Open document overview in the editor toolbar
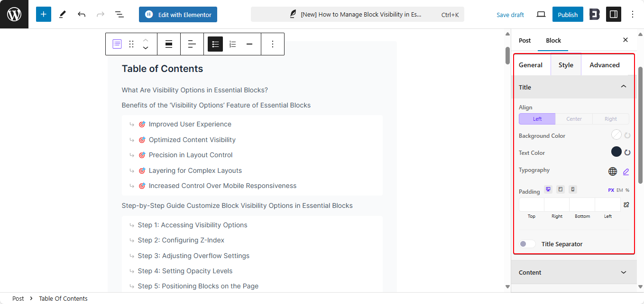644x304 pixels. (120, 14)
